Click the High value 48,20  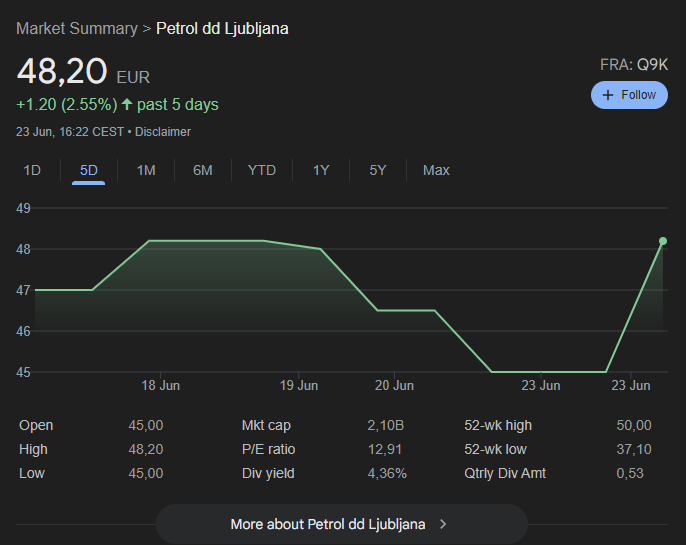pos(146,449)
